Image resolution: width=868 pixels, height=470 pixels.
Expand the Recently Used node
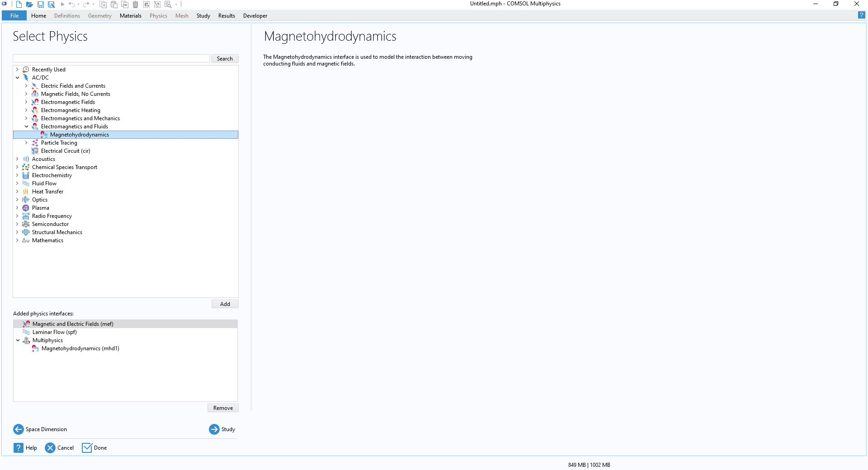[17, 69]
